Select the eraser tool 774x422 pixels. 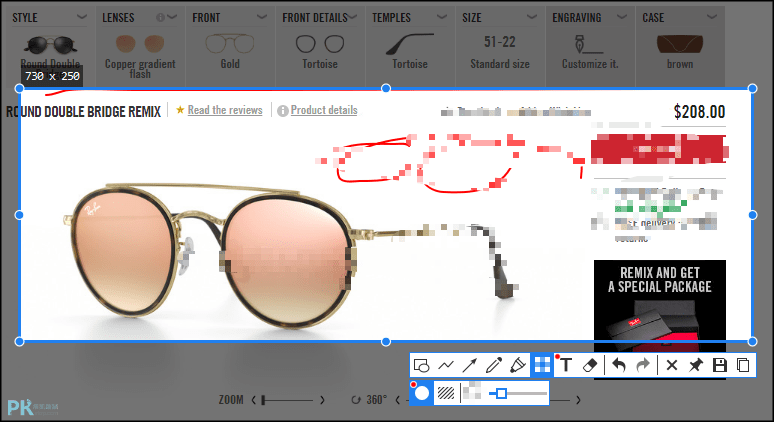click(590, 365)
